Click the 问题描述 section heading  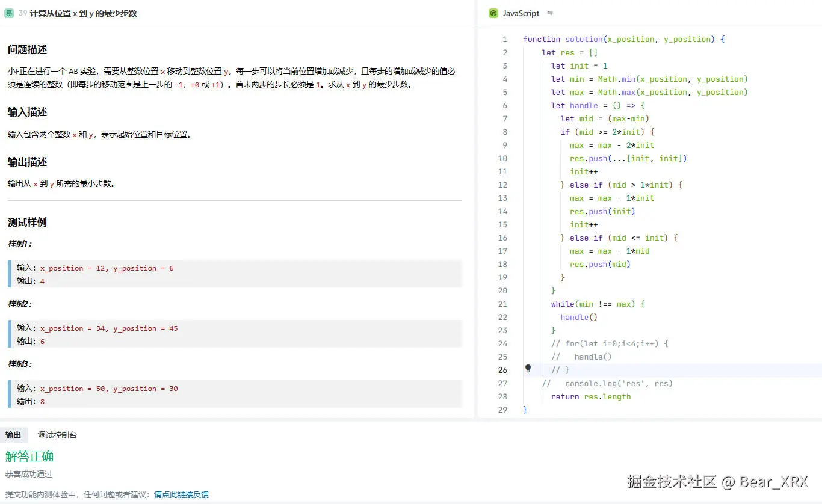(x=27, y=49)
